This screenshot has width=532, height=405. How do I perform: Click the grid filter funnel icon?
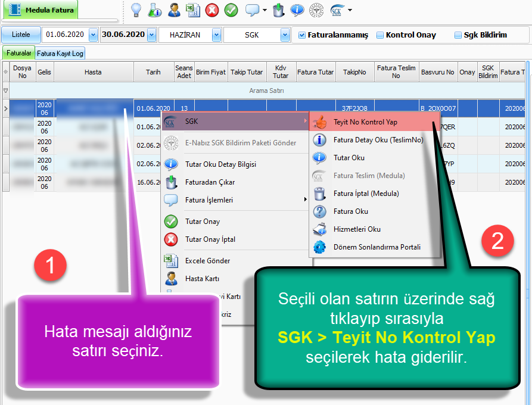click(x=6, y=91)
